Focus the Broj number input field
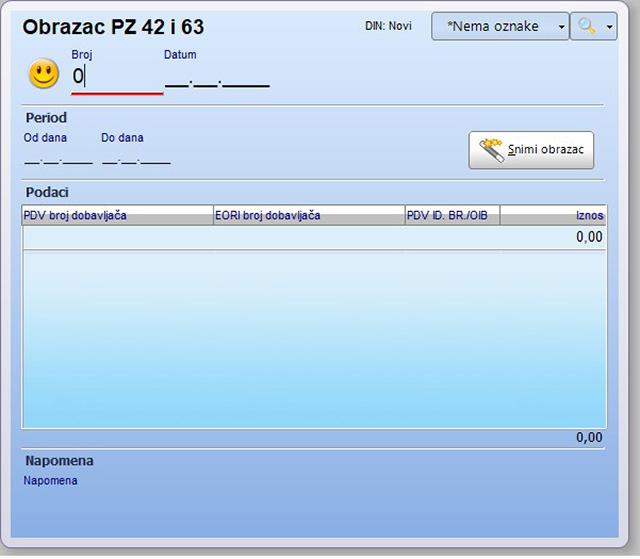Screen dimensions: 640x559 (x=117, y=78)
